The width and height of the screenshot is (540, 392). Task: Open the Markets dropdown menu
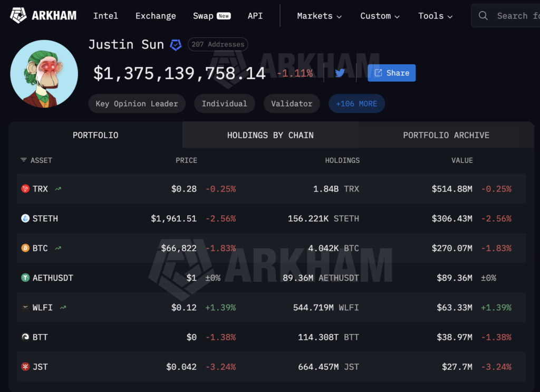point(319,16)
